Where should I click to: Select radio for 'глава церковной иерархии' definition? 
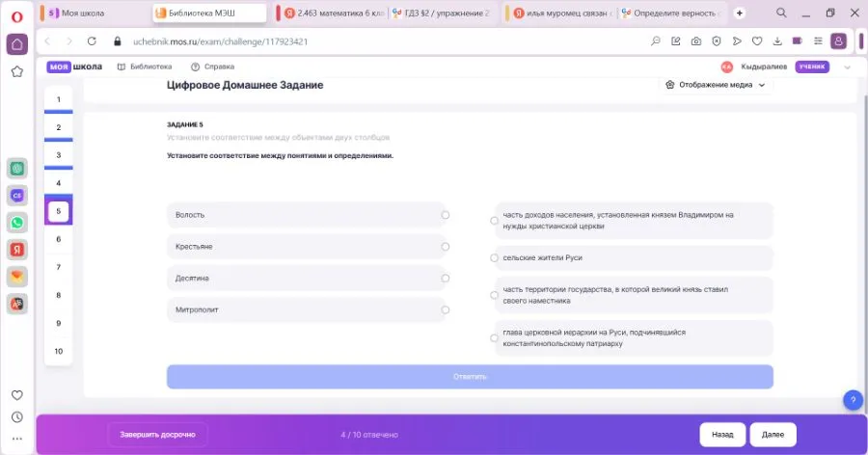click(495, 337)
